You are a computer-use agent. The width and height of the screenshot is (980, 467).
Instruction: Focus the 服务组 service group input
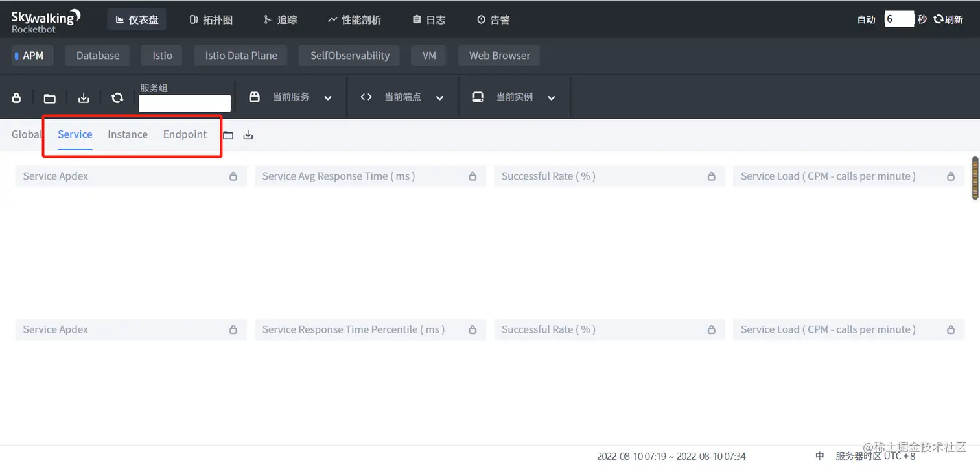[185, 103]
